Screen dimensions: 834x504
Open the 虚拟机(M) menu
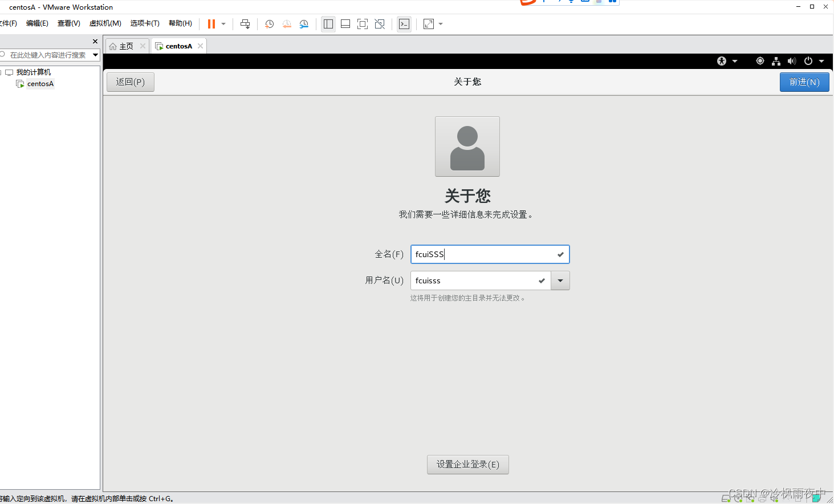(105, 23)
